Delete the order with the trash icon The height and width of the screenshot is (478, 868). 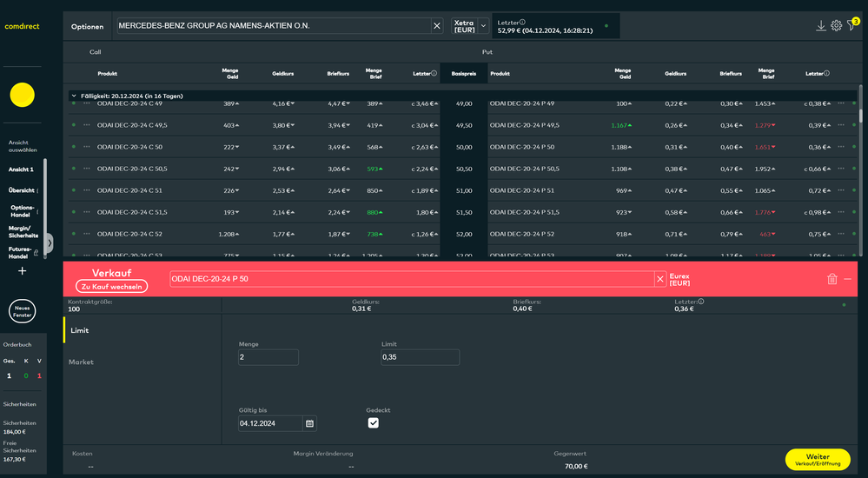click(x=832, y=279)
